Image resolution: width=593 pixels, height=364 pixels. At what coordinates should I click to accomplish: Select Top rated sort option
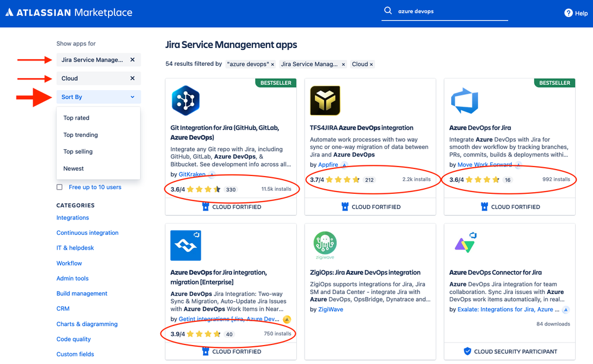[x=77, y=118]
